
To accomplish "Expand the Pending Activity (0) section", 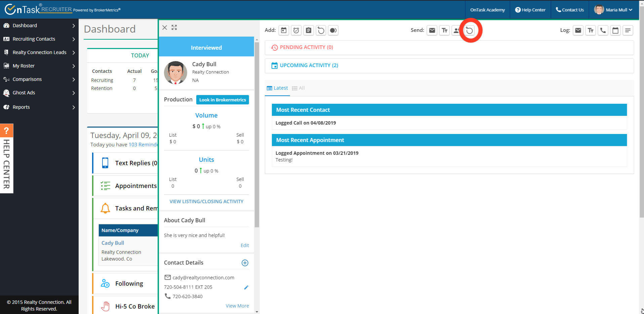I will (x=449, y=47).
